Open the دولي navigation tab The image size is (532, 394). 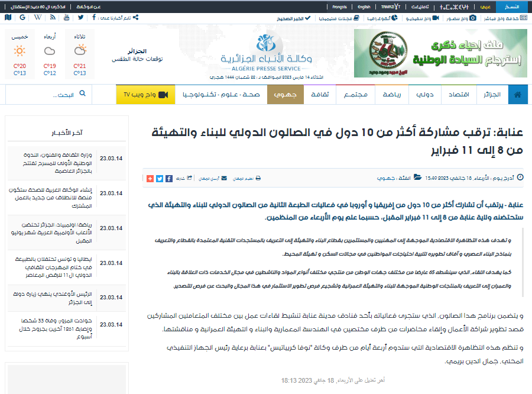click(425, 95)
